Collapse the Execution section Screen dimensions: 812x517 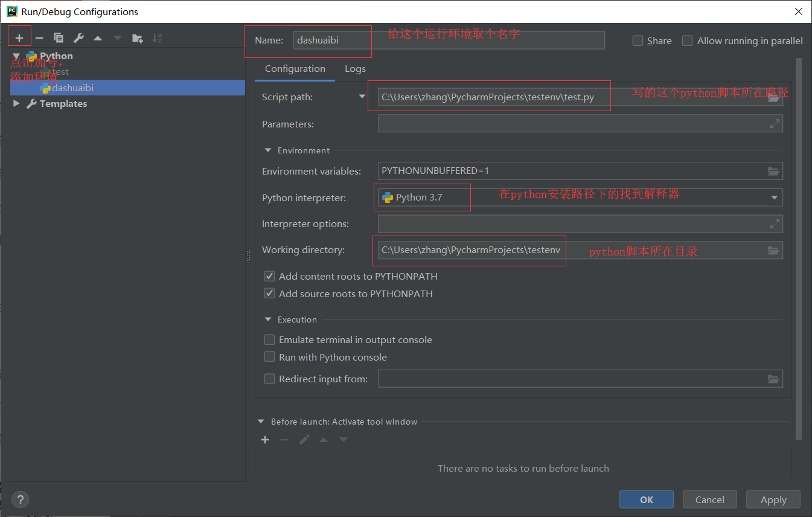coord(268,319)
